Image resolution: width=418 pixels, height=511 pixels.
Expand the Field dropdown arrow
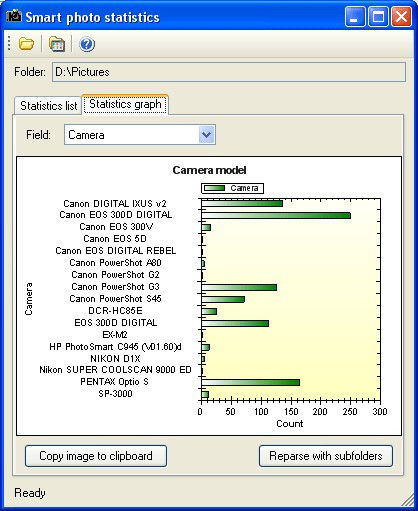[206, 135]
